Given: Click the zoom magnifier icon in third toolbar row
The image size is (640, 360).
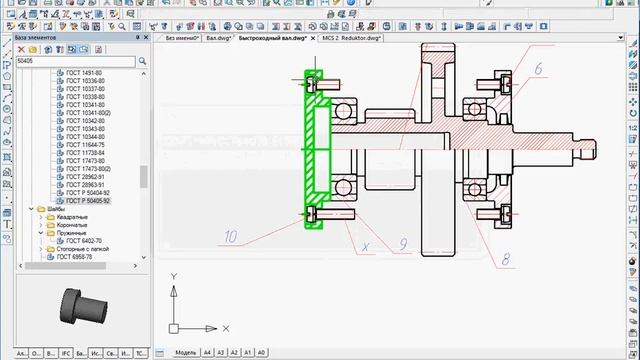Looking at the screenshot, I should pos(122,27).
